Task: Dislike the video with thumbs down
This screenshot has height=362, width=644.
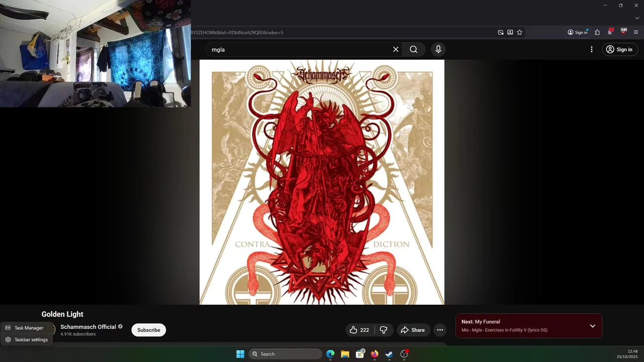Action: (384, 330)
